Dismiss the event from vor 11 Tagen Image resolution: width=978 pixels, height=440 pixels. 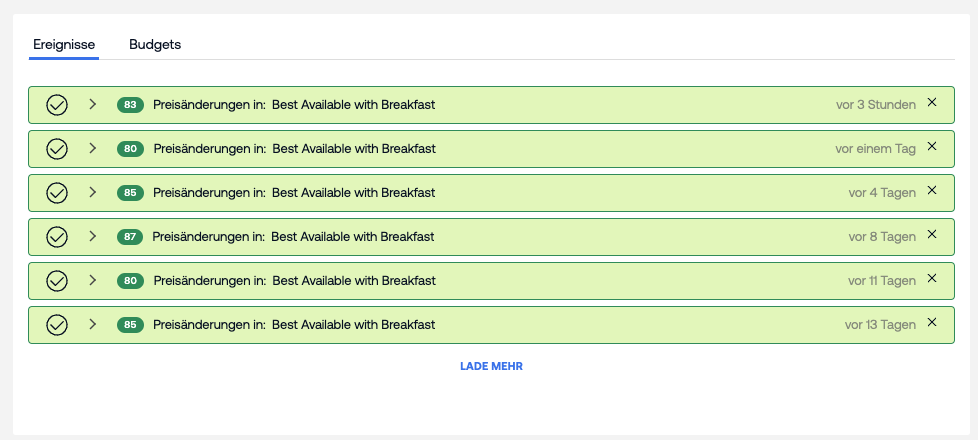(x=932, y=279)
